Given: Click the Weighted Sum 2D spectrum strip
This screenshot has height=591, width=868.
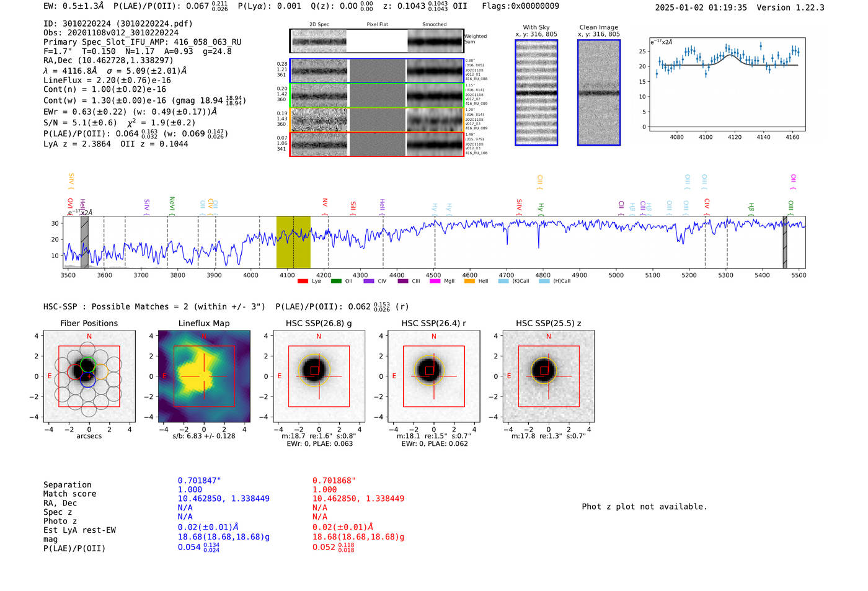Looking at the screenshot, I should pos(376,41).
